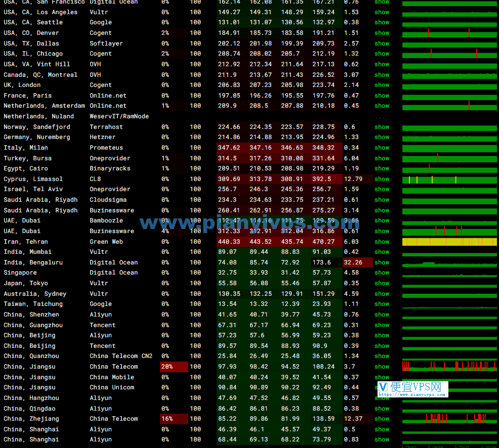The width and height of the screenshot is (499, 448).
Task: Click the "China Unicom" provider text
Action: click(112, 387)
